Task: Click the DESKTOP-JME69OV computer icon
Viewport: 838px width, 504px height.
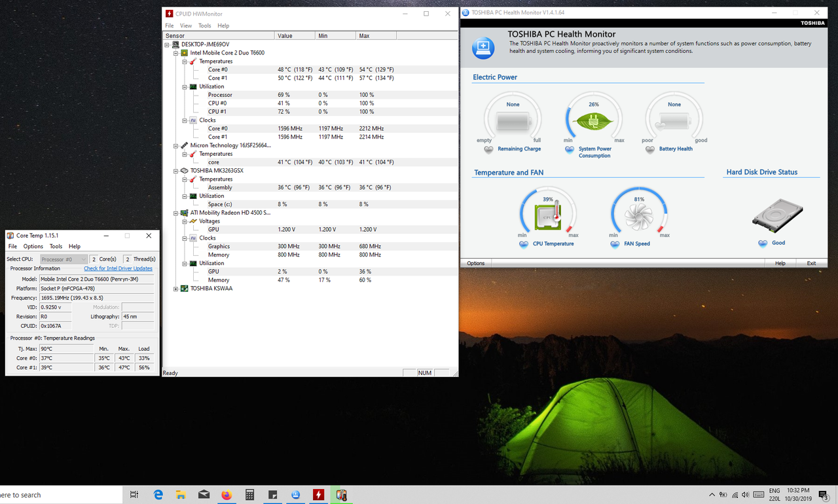Action: click(176, 45)
